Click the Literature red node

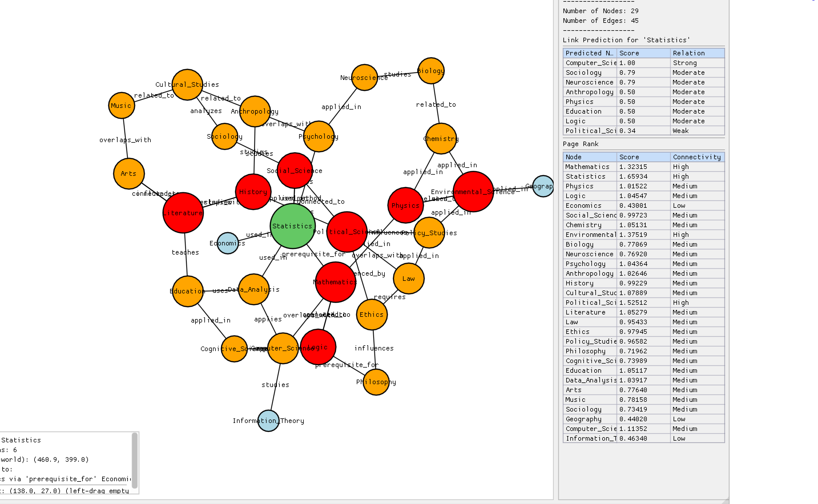pyautogui.click(x=183, y=213)
